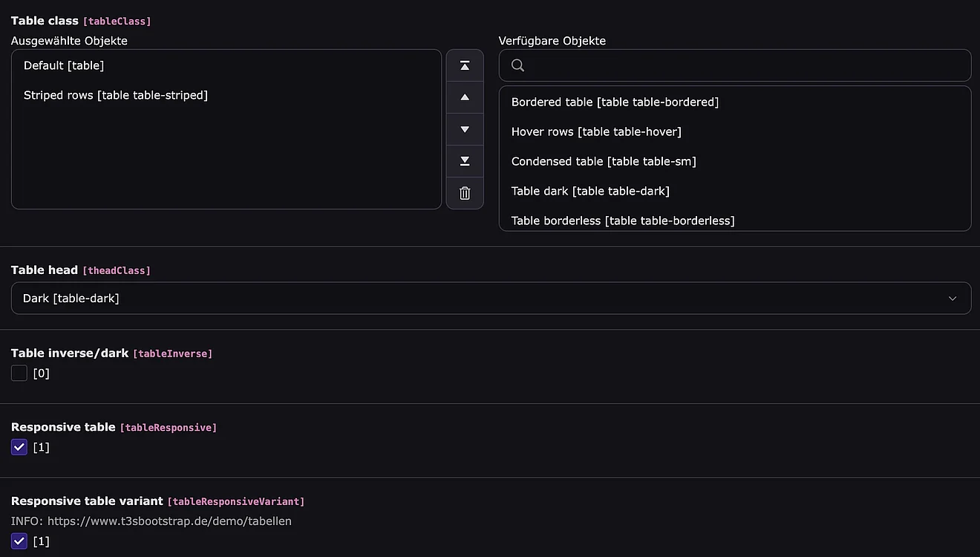Click the move up arrow icon
This screenshot has height=557, width=980.
tap(465, 97)
